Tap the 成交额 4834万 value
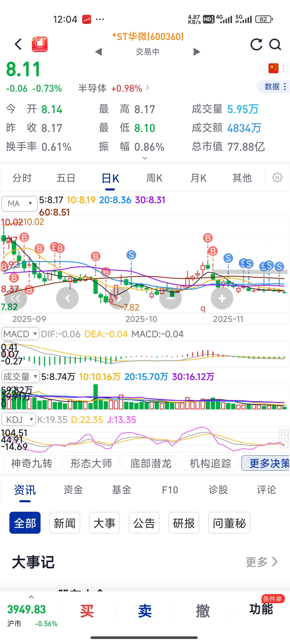This screenshot has height=644, width=290. [244, 128]
